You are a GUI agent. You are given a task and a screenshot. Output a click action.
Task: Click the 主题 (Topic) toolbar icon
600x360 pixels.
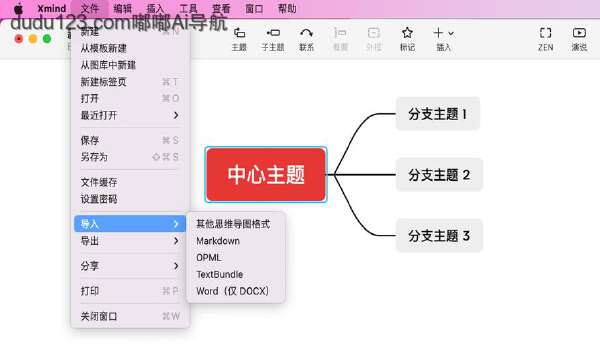click(x=239, y=34)
